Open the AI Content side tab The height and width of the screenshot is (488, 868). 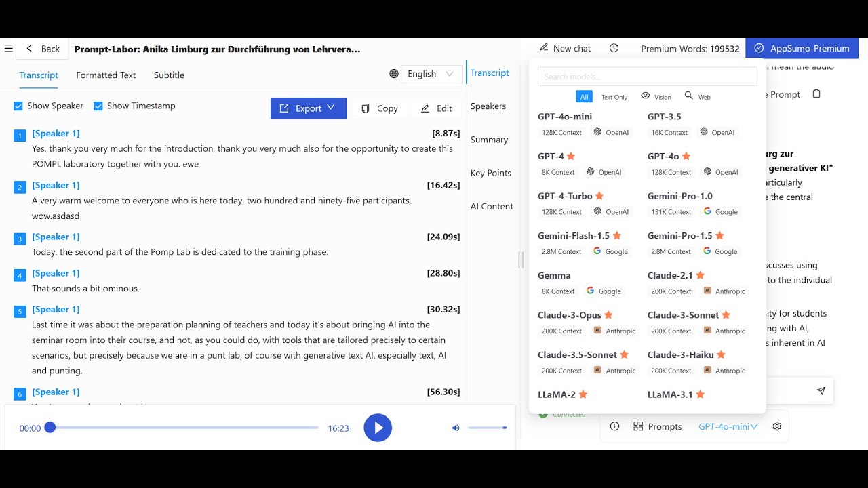coord(492,207)
